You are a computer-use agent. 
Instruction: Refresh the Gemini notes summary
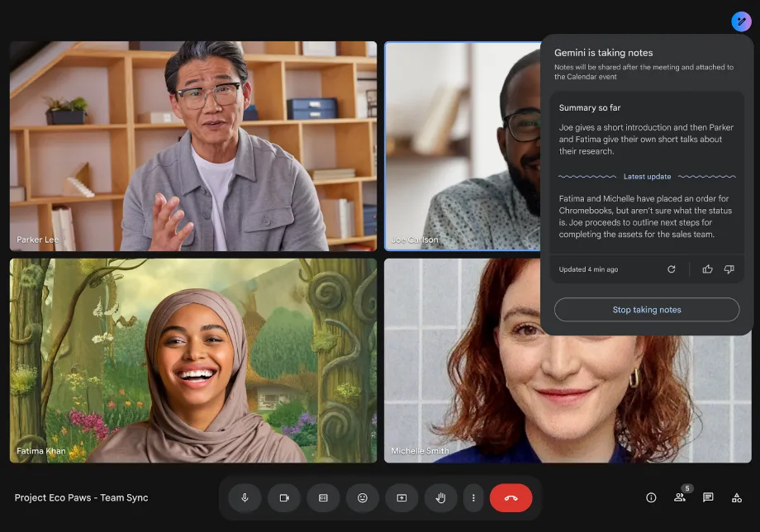(672, 269)
